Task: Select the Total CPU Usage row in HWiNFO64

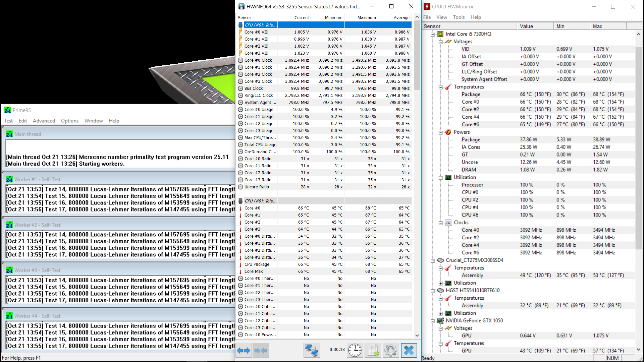Action: click(x=324, y=145)
